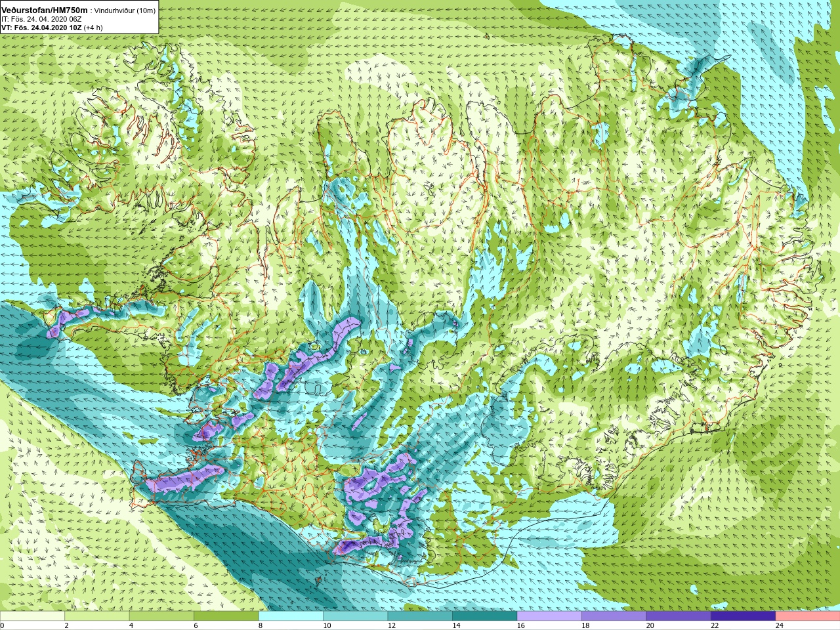840x630 pixels.
Task: Click the legend value '4'
Action: tap(131, 625)
